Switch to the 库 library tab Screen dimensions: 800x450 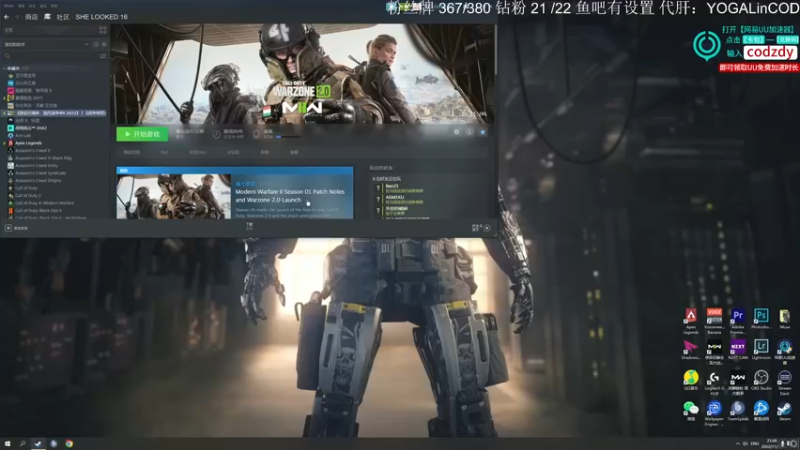point(47,17)
